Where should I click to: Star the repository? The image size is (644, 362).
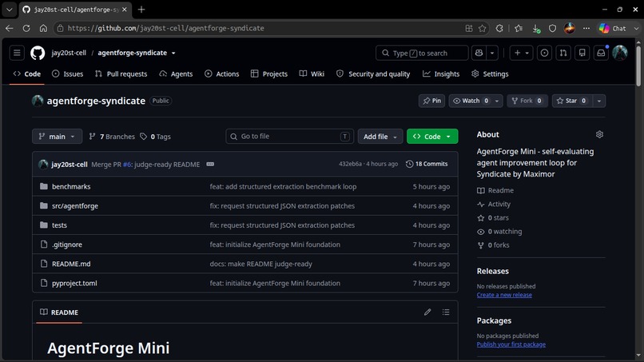pyautogui.click(x=572, y=101)
